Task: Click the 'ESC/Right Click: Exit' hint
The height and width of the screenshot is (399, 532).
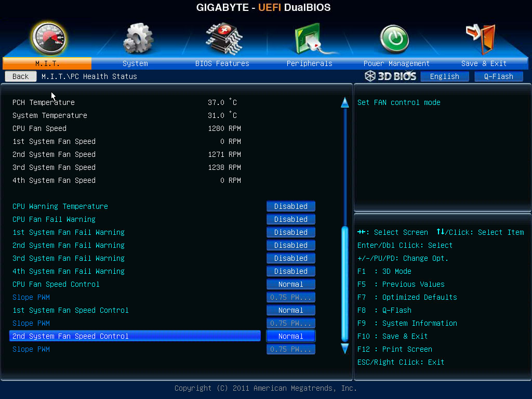Action: [x=401, y=362]
